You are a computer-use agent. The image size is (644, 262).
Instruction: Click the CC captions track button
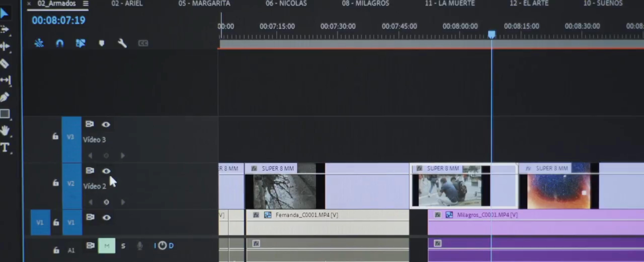143,43
